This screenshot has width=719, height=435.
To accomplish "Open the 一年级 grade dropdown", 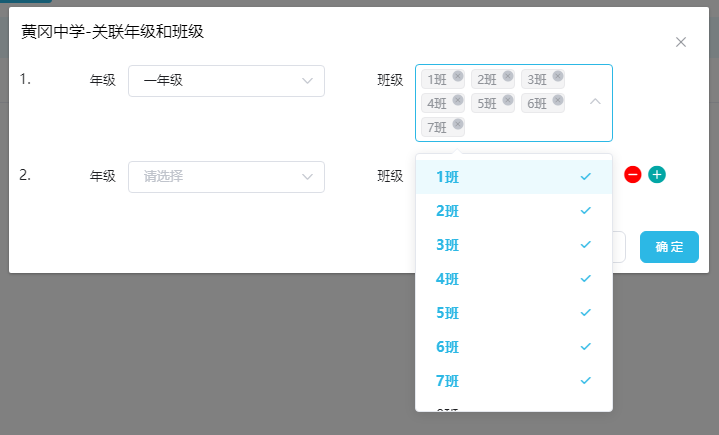I will coord(227,81).
